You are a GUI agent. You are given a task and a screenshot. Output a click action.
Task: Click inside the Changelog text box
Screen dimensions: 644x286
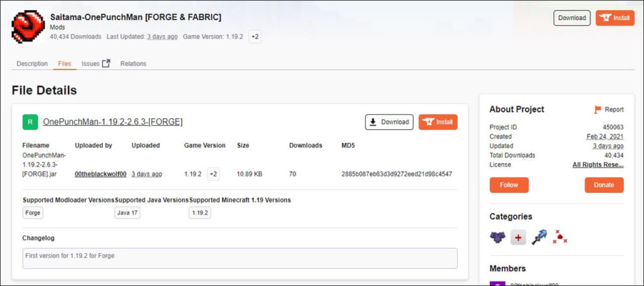coord(240,258)
